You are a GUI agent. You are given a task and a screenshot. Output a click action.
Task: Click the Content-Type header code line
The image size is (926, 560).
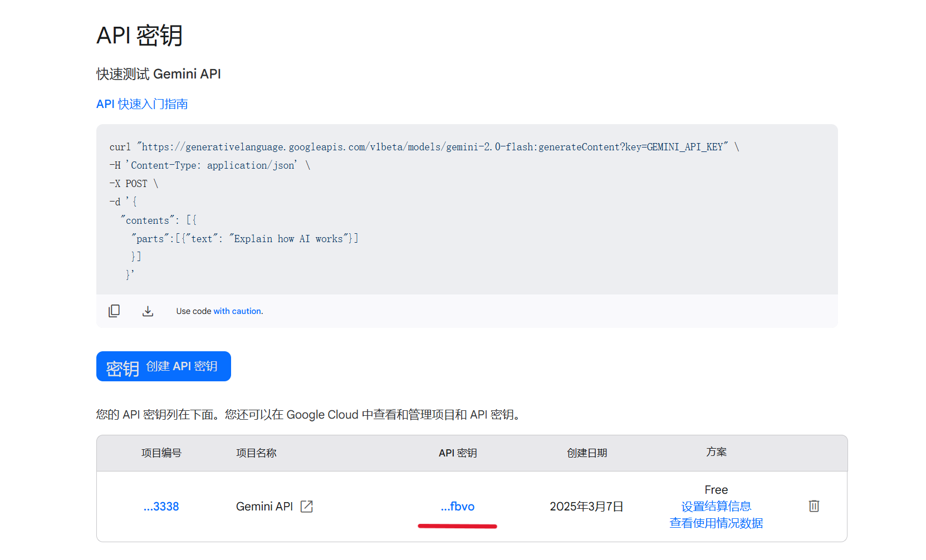(210, 165)
